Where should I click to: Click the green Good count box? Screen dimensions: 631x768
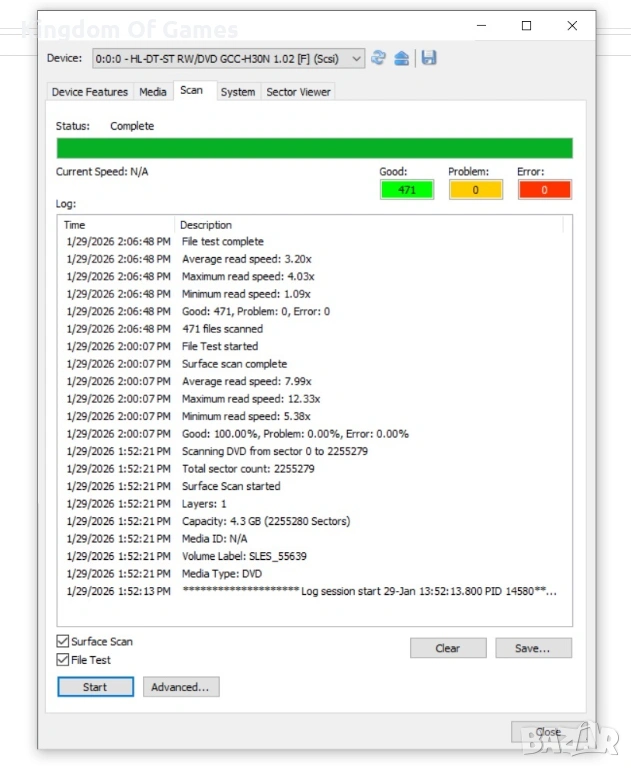tap(407, 190)
